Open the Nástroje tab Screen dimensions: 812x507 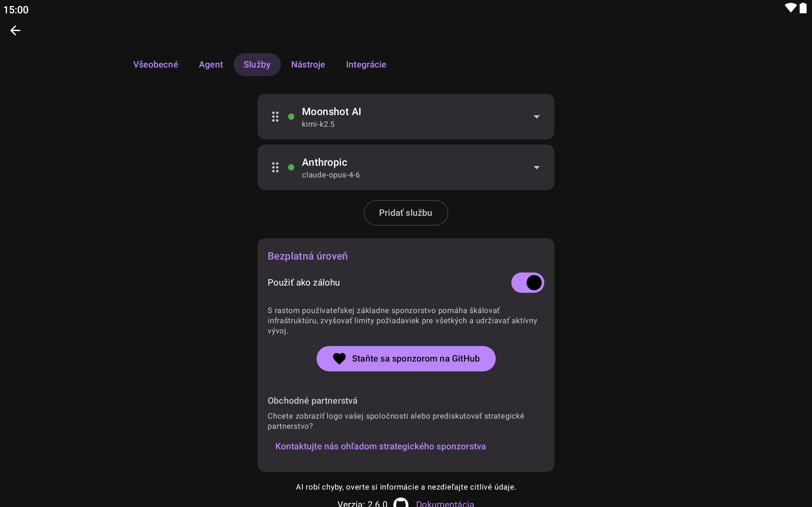pyautogui.click(x=308, y=65)
